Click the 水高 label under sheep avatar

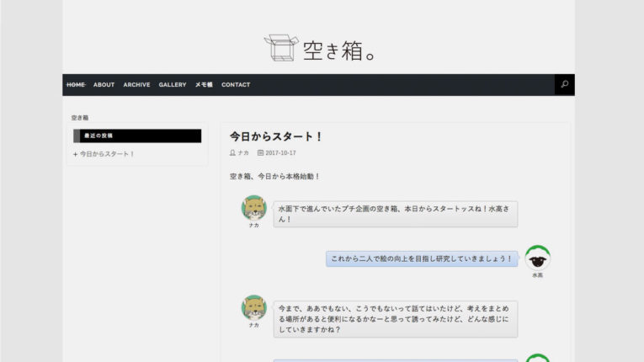538,275
